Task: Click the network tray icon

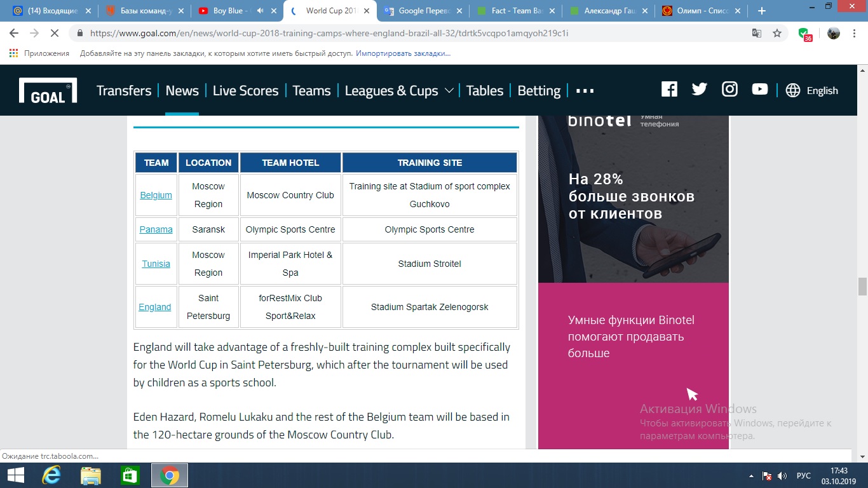Action: 766,476
